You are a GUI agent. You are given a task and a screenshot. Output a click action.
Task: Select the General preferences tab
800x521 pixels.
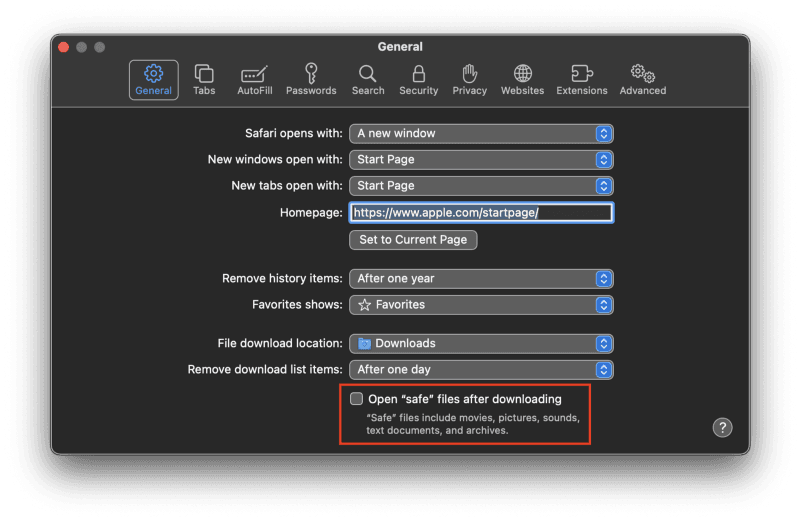pyautogui.click(x=153, y=79)
